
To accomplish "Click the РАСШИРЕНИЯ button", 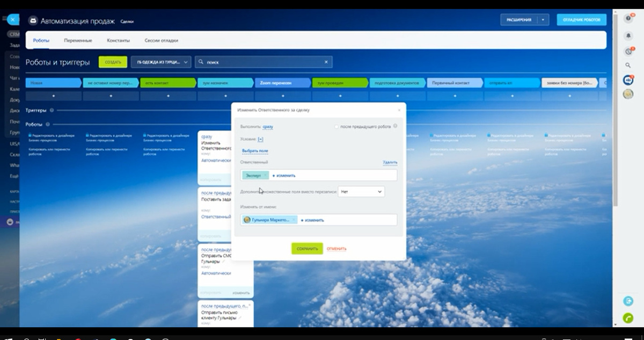I will point(519,20).
